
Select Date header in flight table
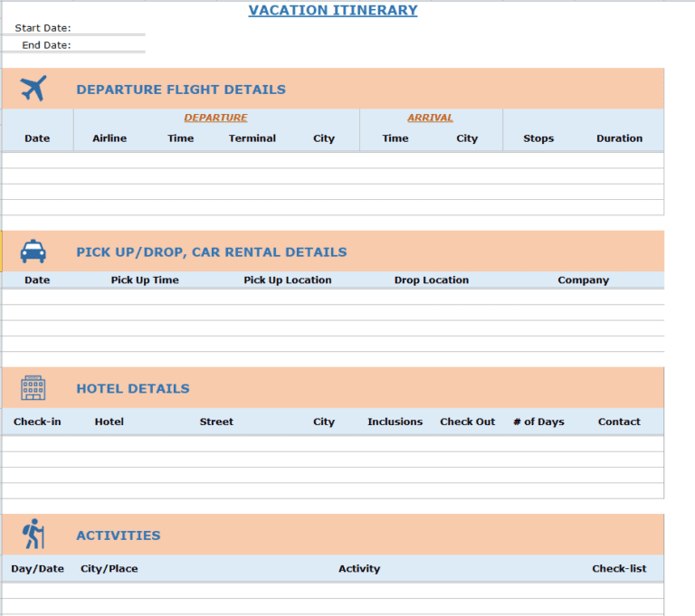37,138
